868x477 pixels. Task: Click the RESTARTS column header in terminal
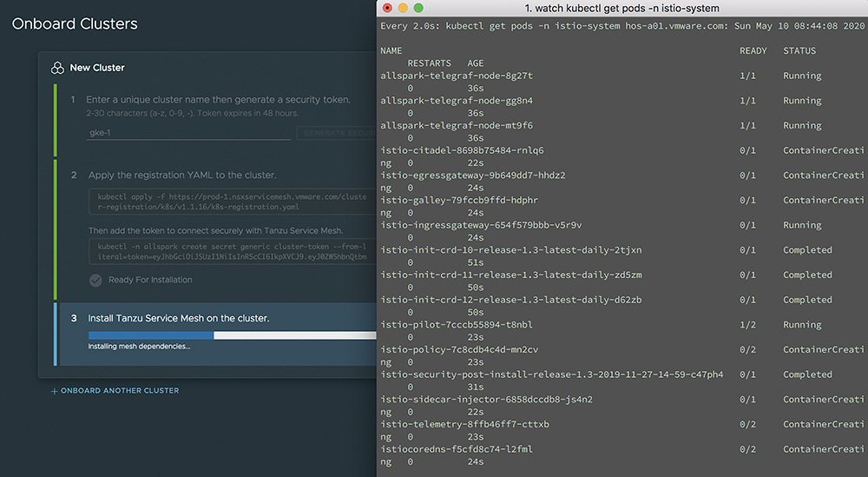point(430,63)
